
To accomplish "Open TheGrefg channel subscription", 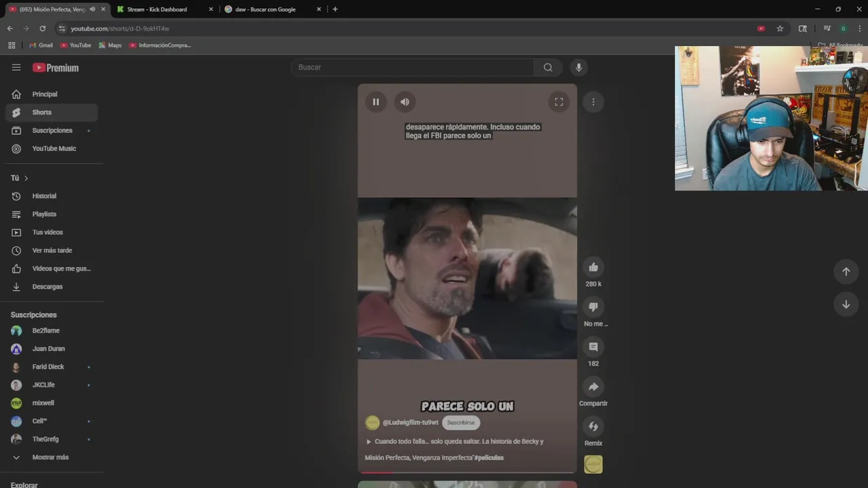I will click(x=52, y=439).
